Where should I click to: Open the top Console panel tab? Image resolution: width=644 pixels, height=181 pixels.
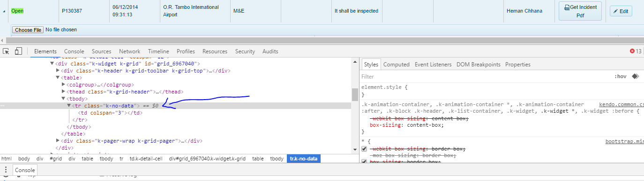coord(74,51)
